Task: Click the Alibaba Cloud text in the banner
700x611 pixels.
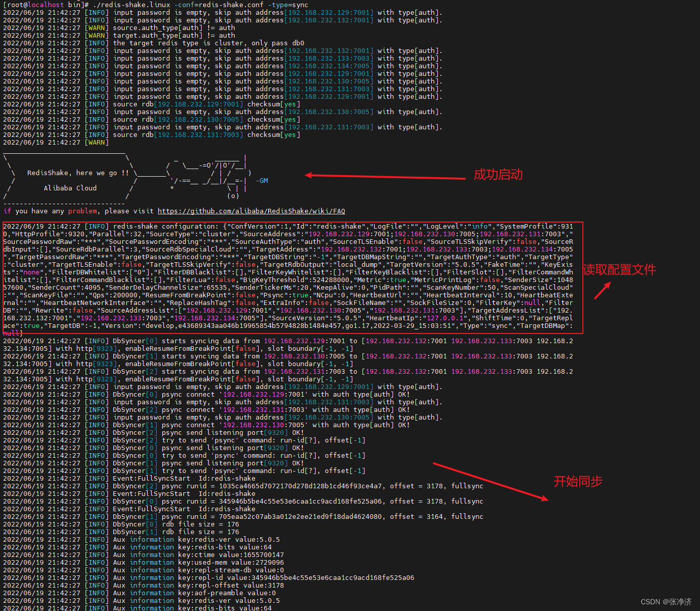Action: click(x=70, y=188)
